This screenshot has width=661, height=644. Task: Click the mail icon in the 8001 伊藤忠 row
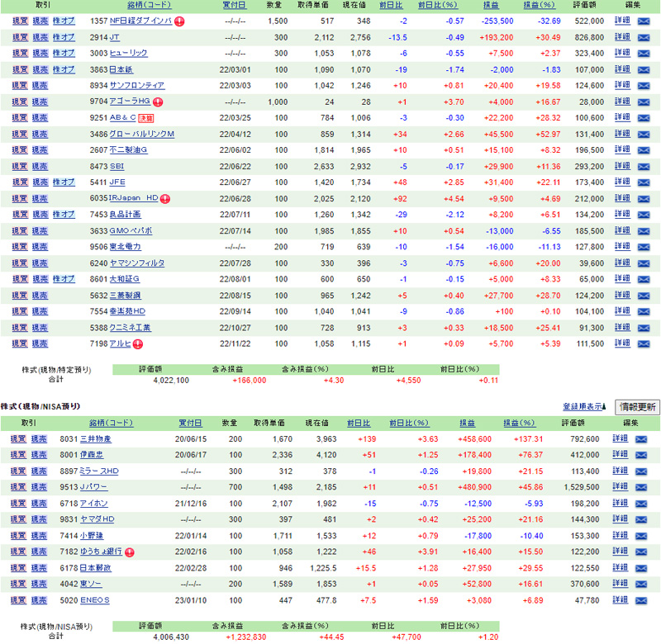coord(641,455)
